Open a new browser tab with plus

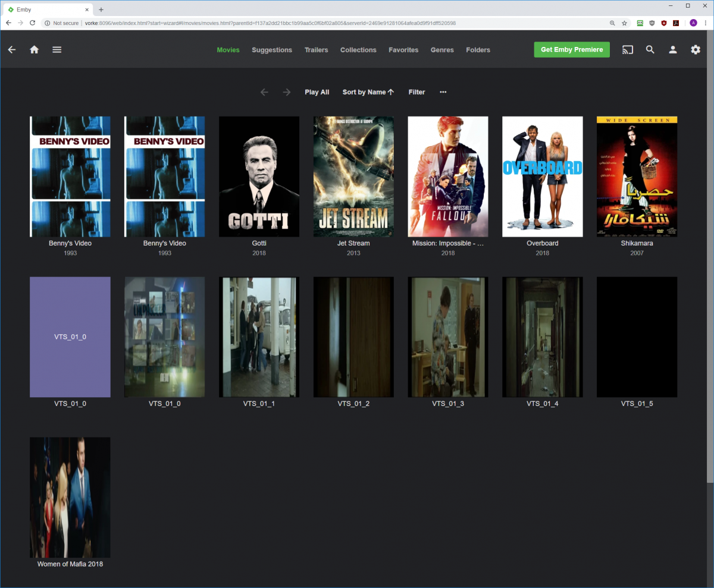coord(101,10)
